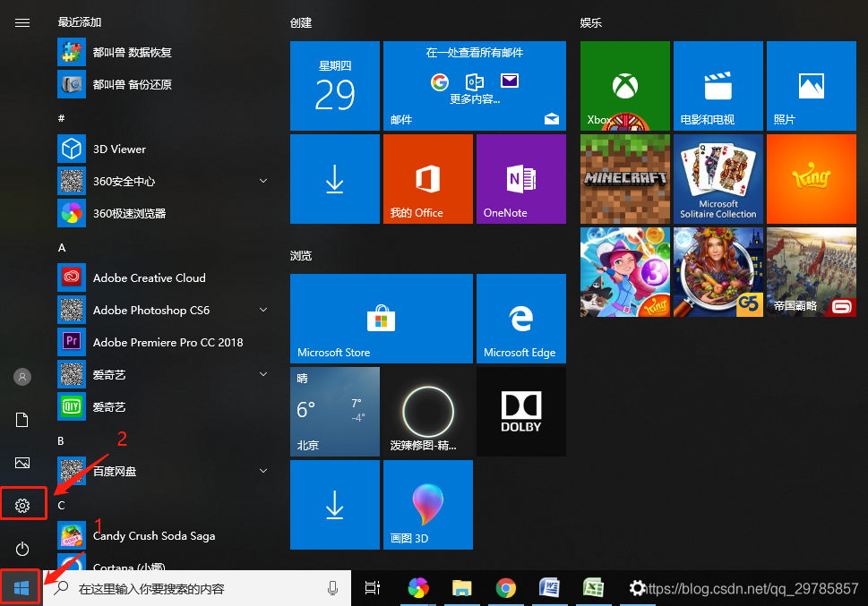This screenshot has height=606, width=868.
Task: Launch Microsoft Edge from its tile
Action: pos(520,318)
